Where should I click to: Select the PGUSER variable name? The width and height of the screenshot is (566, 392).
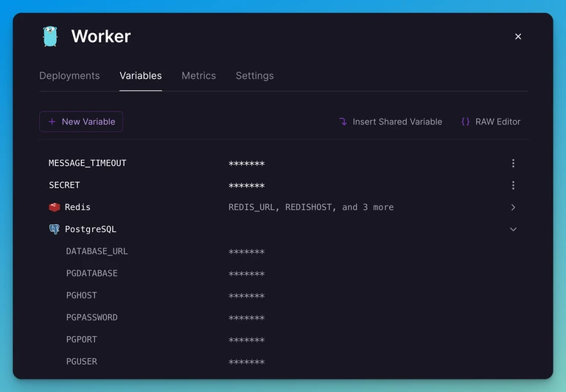tap(82, 361)
